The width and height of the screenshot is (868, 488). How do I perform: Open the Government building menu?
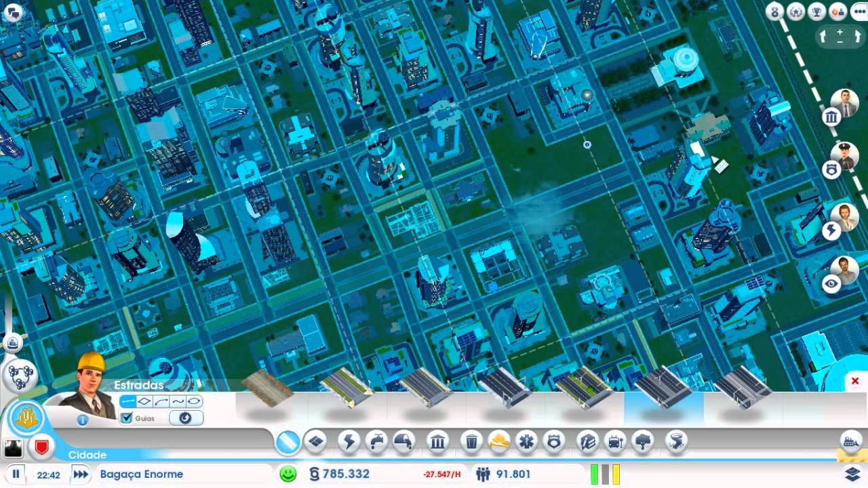(x=438, y=442)
